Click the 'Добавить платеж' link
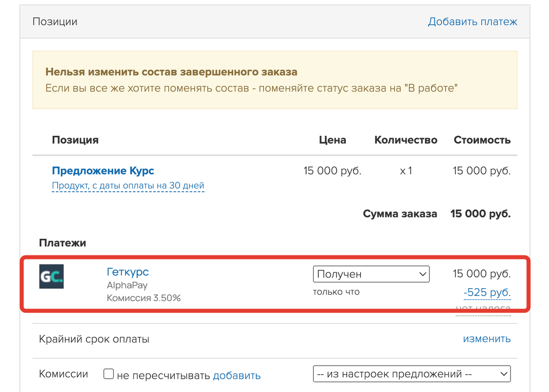This screenshot has width=549, height=392. pos(472,21)
